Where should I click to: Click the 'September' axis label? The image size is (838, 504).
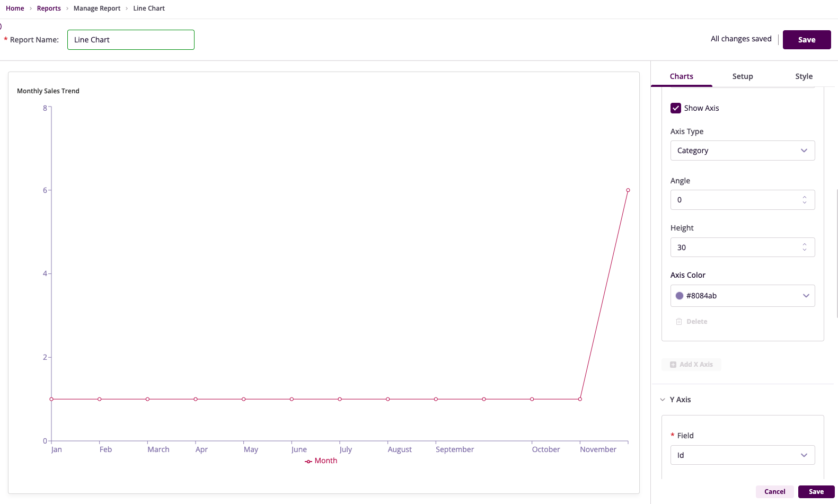pyautogui.click(x=455, y=449)
